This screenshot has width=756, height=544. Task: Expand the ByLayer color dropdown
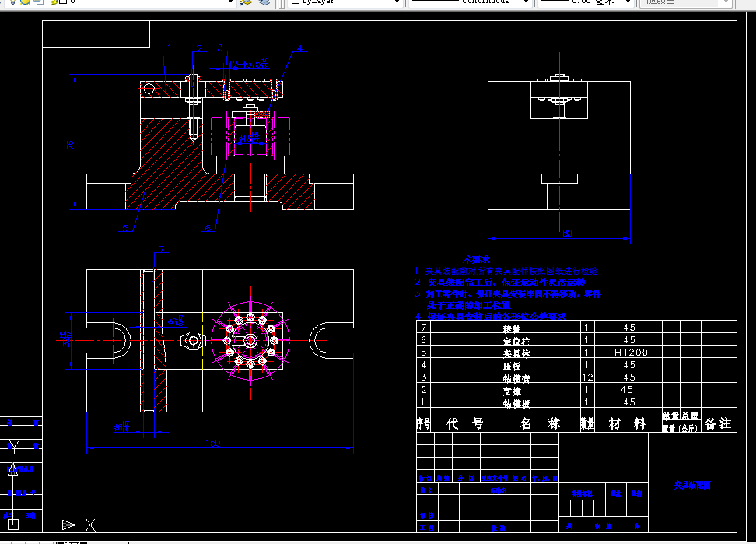(x=397, y=2)
